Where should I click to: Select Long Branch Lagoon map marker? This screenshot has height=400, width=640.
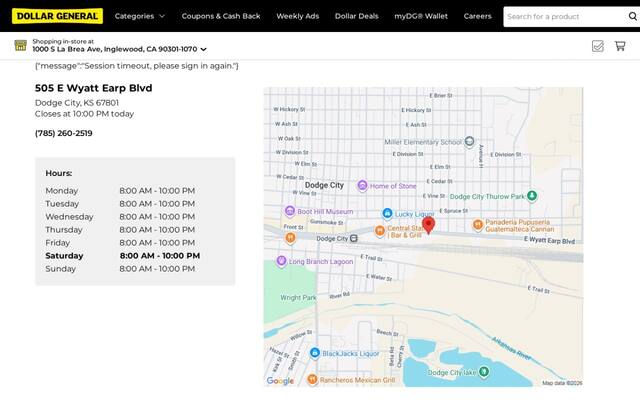pyautogui.click(x=281, y=261)
